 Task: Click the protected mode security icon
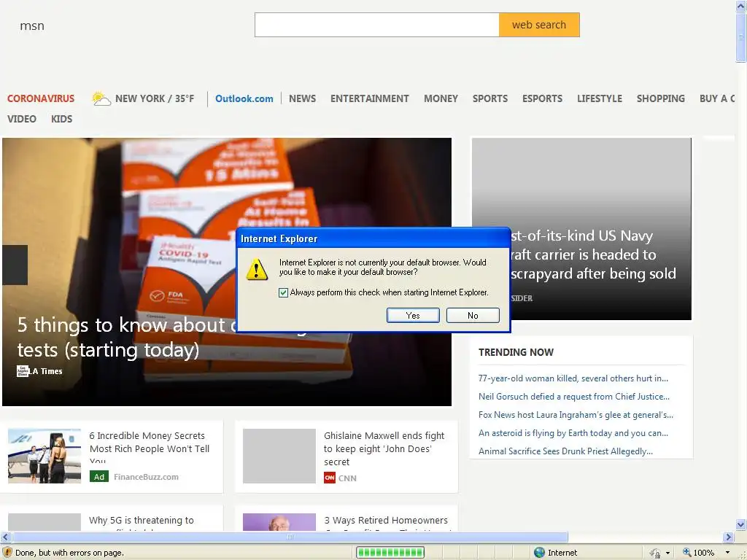(656, 553)
